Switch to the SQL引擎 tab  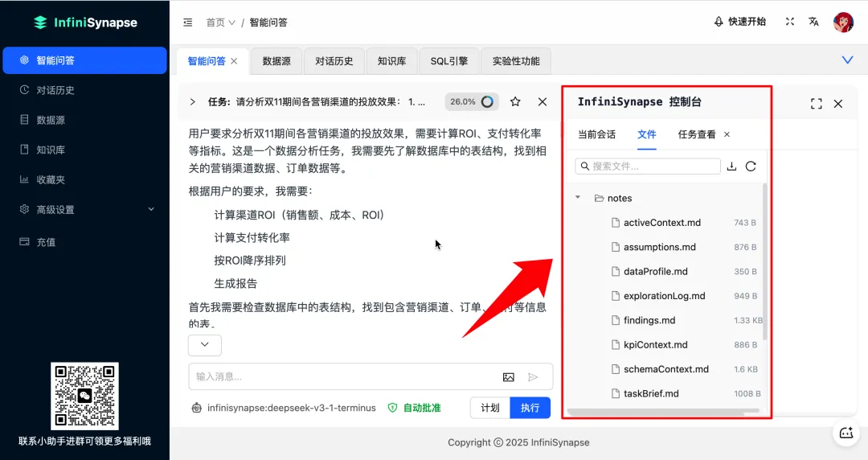pyautogui.click(x=449, y=61)
